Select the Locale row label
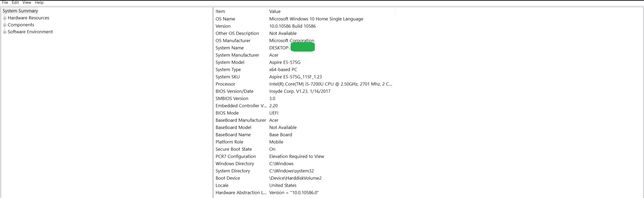644x198 pixels. point(222,185)
